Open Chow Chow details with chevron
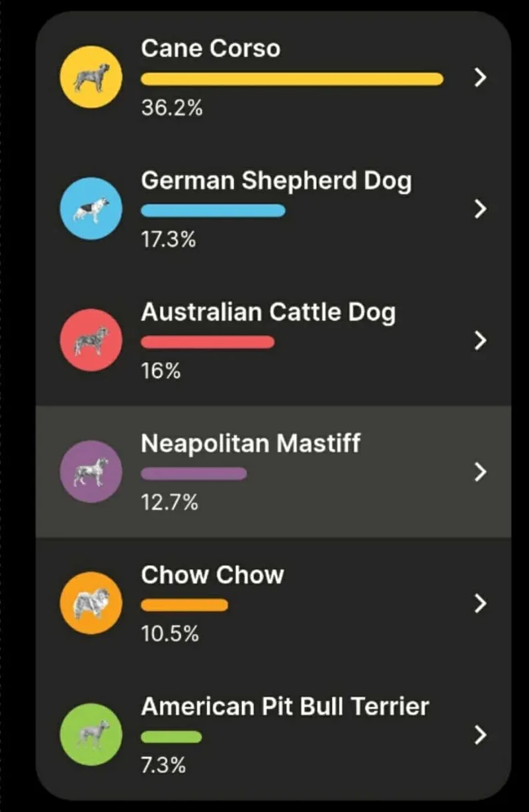 [481, 603]
